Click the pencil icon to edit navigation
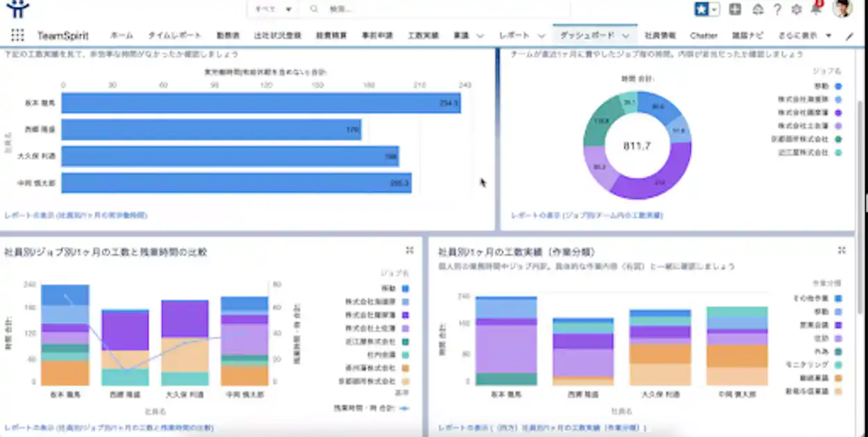Image resolution: width=868 pixels, height=437 pixels. click(x=850, y=36)
